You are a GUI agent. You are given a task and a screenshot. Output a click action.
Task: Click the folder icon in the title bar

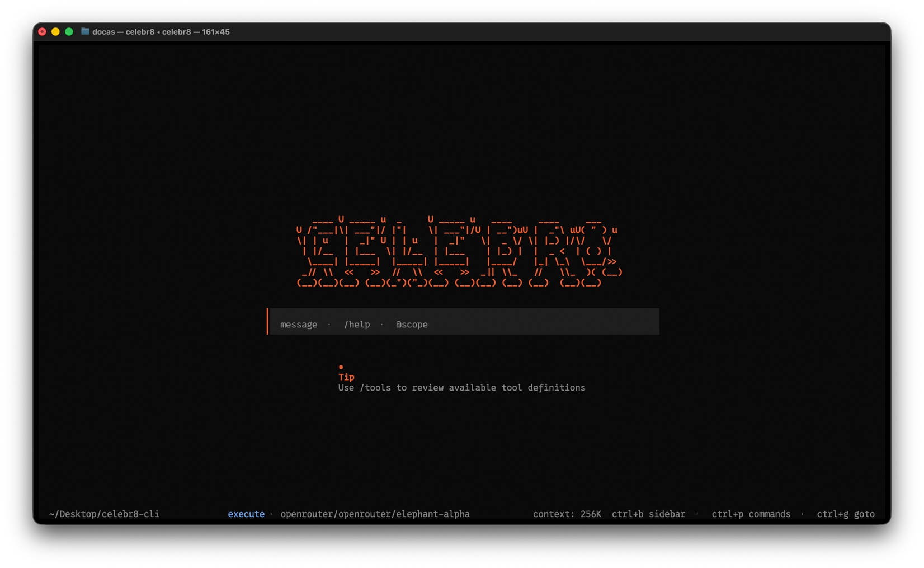85,31
